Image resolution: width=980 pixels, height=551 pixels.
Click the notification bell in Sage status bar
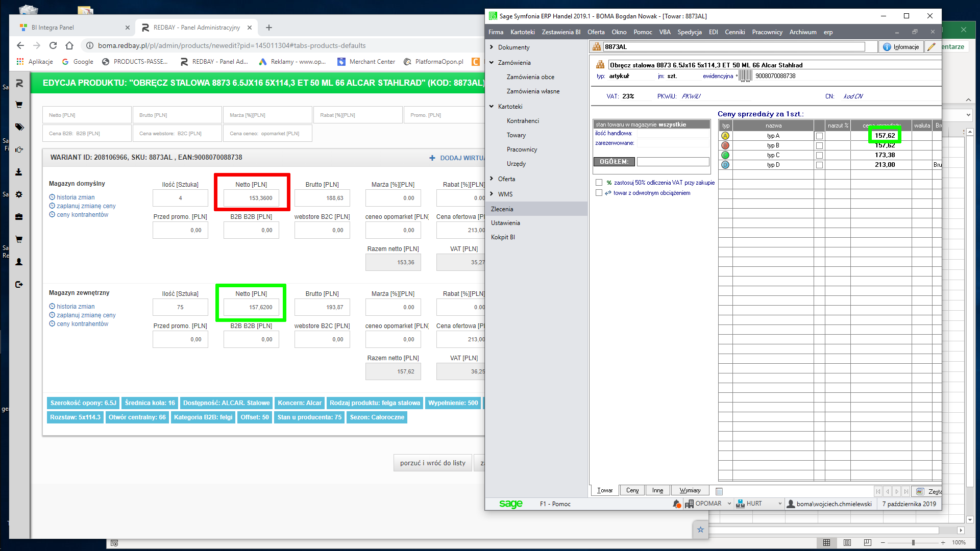[677, 504]
